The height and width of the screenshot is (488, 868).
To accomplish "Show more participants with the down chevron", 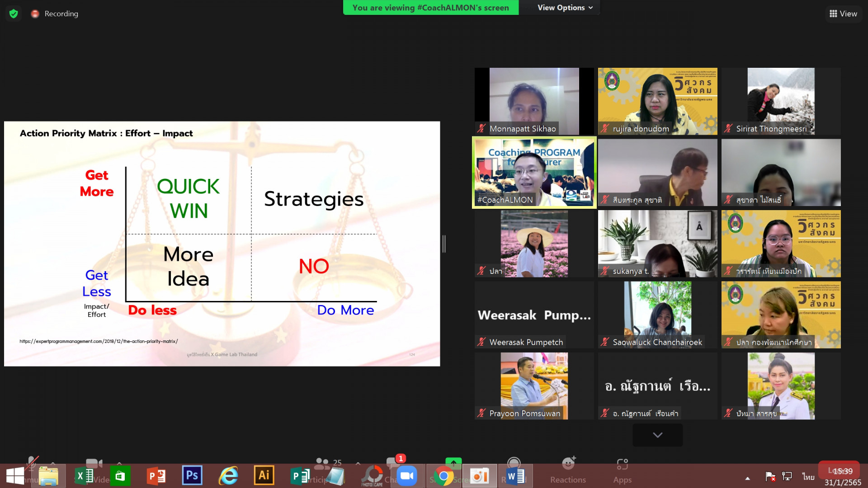I will [657, 435].
